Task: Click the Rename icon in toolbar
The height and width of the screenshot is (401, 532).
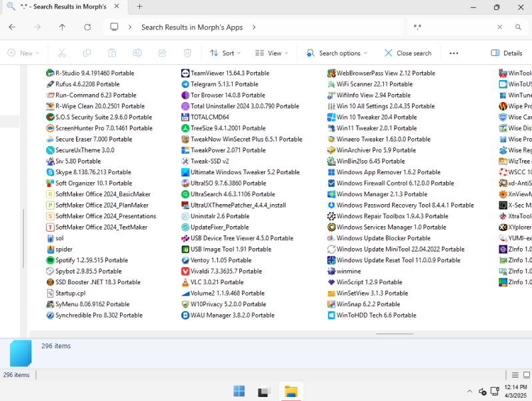Action: coord(137,53)
